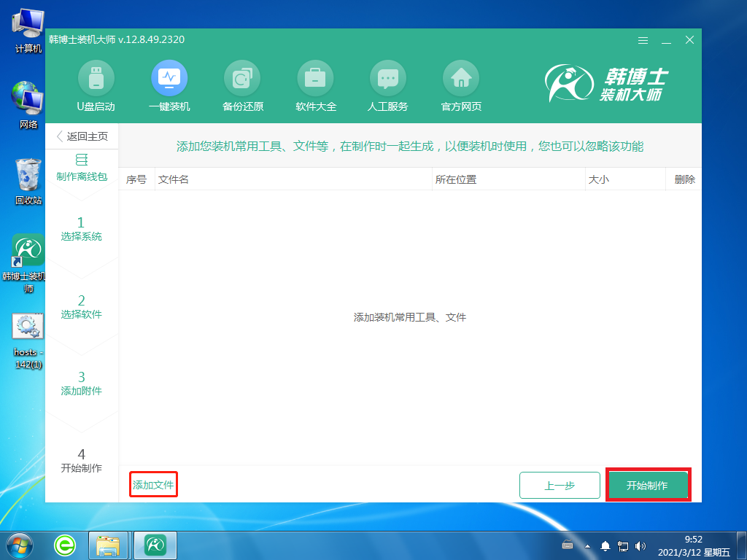Go to step 2 选择软件
747x560 pixels.
[x=81, y=307]
